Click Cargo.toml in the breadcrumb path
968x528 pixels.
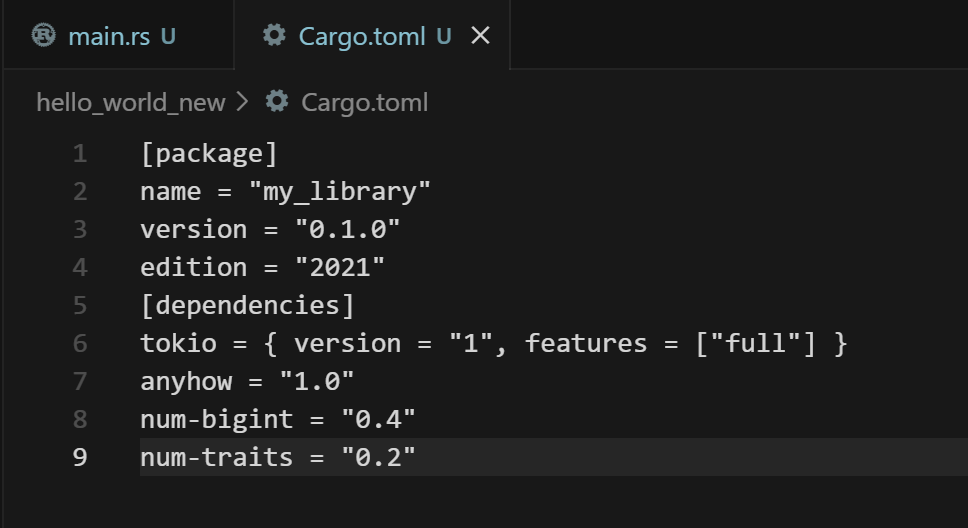pos(364,102)
